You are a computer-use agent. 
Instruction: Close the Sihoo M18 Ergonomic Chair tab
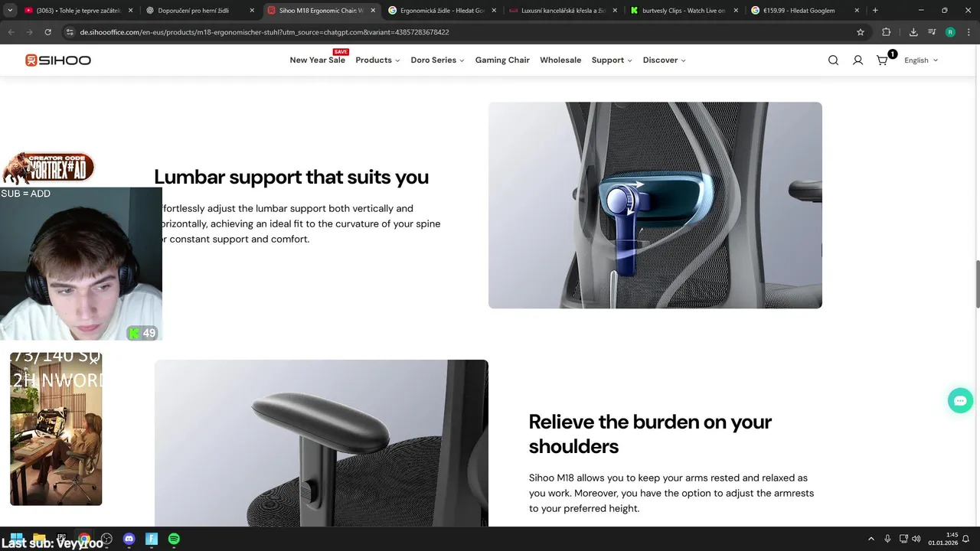373,11
